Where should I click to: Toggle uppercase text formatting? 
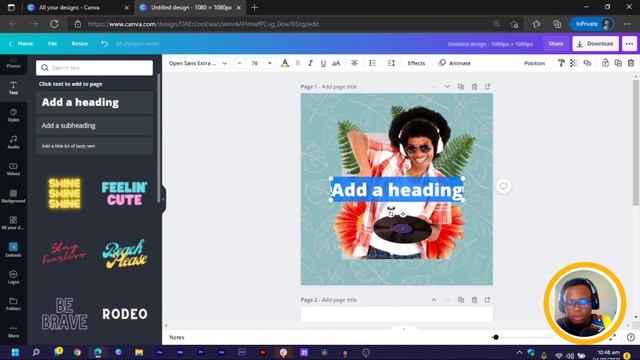click(336, 63)
